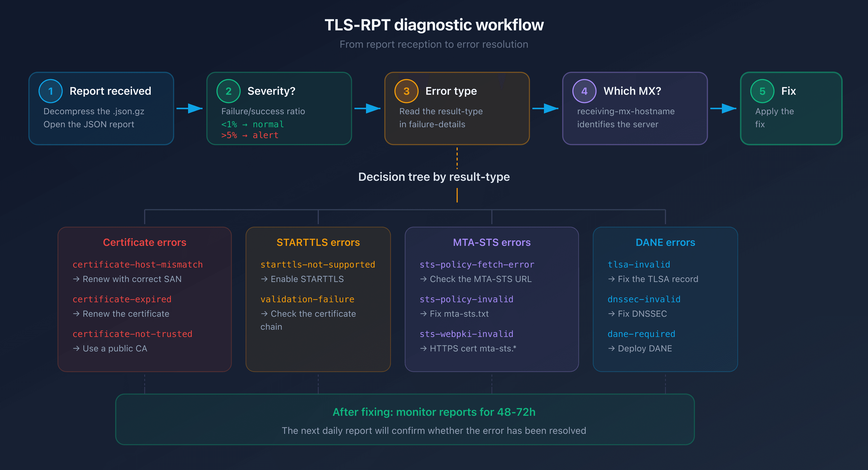This screenshot has width=868, height=470.
Task: Collapse the STARTTLS errors panel
Action: click(x=318, y=242)
